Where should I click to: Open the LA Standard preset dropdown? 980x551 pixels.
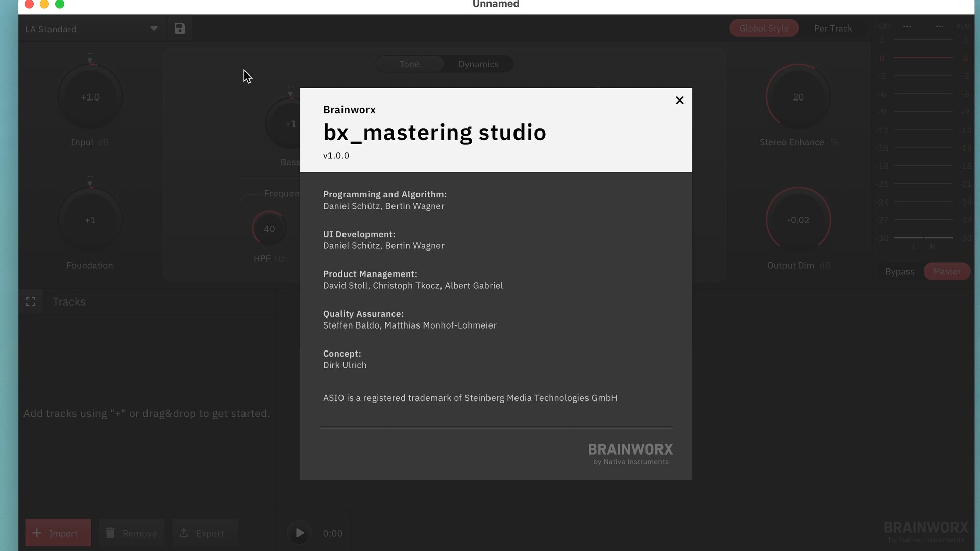(92, 29)
